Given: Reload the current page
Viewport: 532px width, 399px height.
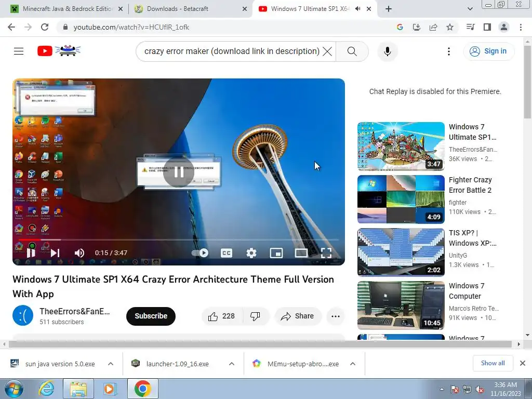Looking at the screenshot, I should click(x=45, y=27).
